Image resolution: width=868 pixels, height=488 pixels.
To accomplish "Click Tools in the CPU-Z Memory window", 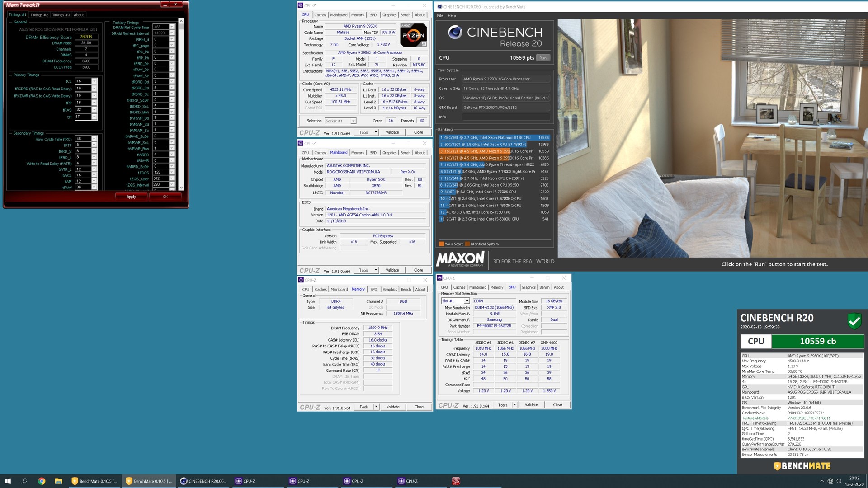I will 363,407.
